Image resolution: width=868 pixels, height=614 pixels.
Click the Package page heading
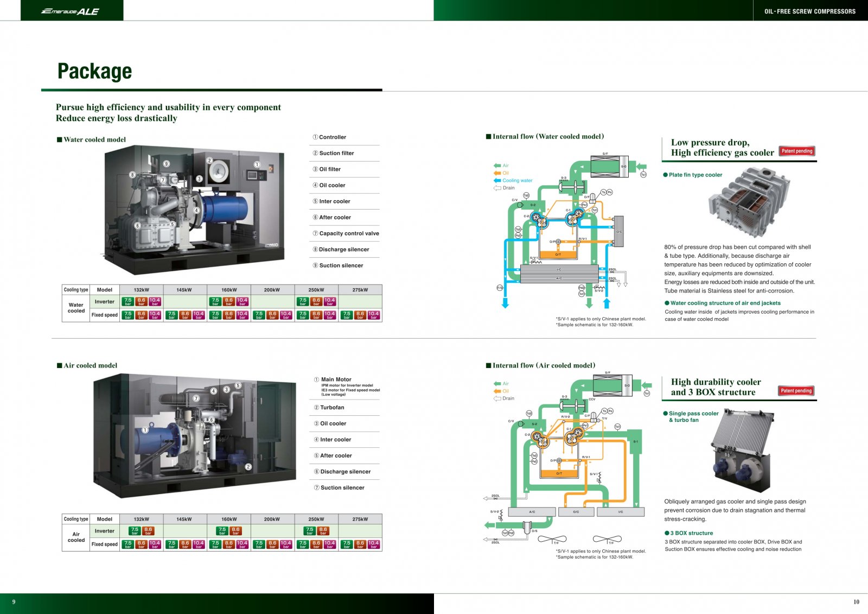pos(94,71)
